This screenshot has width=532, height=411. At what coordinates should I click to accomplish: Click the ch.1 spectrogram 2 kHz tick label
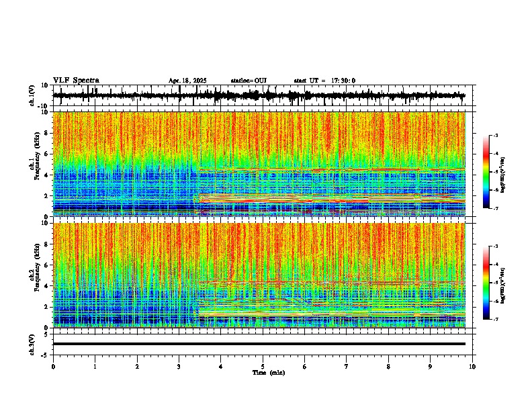click(x=46, y=196)
